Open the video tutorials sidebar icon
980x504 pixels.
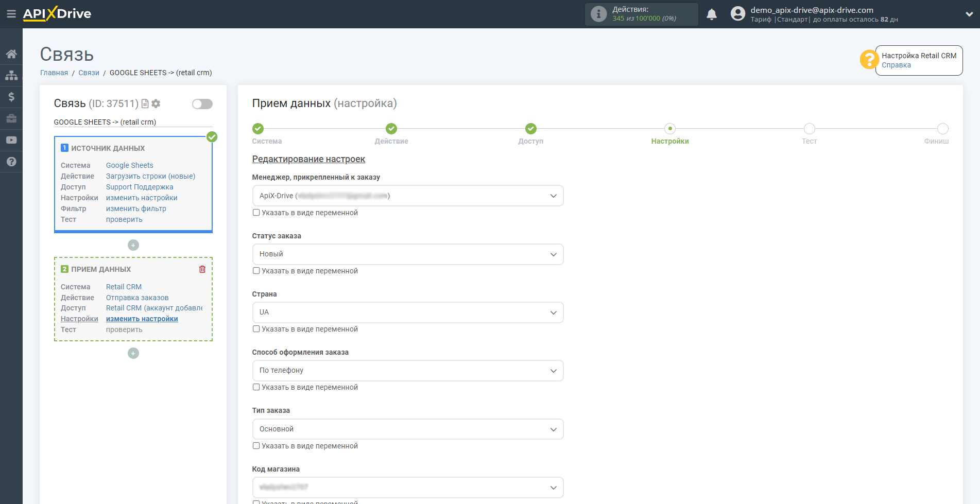click(11, 140)
